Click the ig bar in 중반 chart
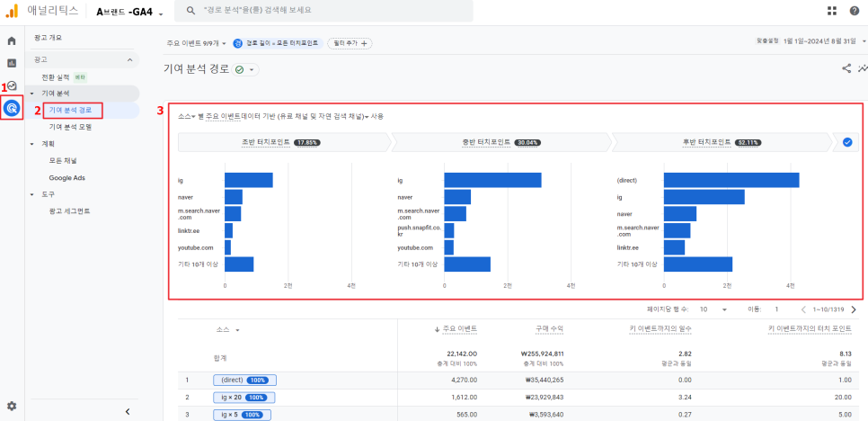This screenshot has width=868, height=421. click(492, 180)
